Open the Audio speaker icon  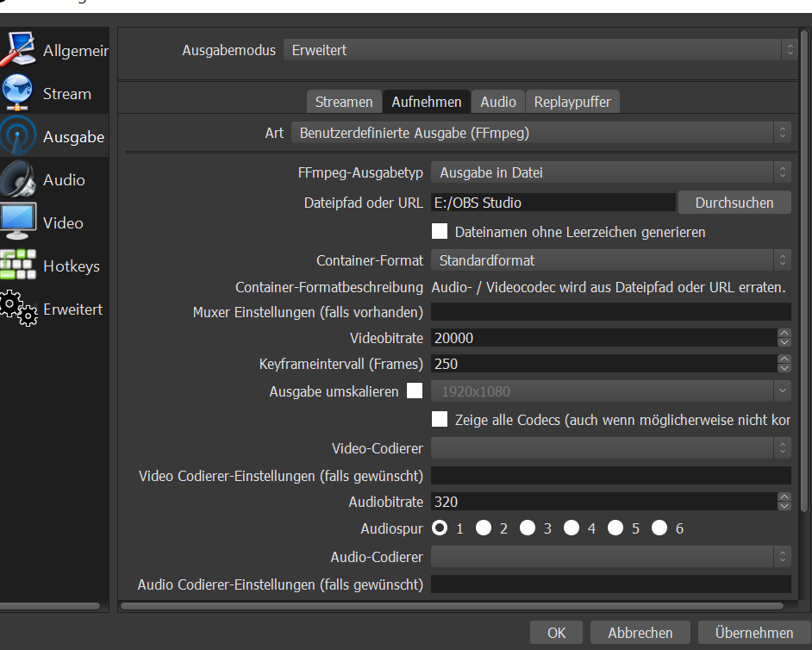tap(19, 179)
